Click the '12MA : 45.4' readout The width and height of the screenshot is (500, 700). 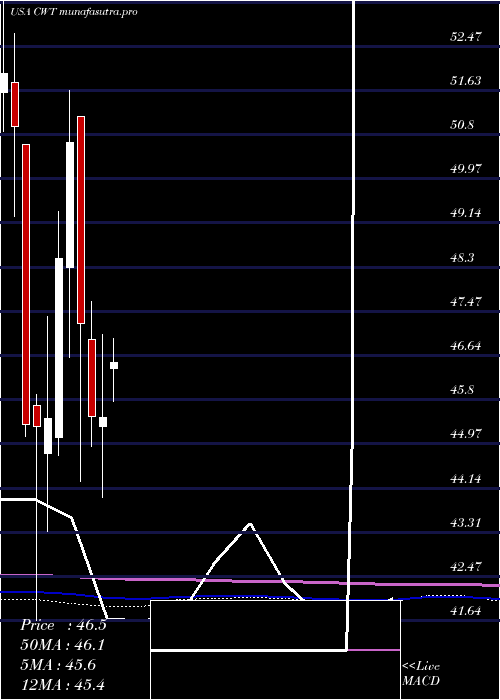[62, 684]
